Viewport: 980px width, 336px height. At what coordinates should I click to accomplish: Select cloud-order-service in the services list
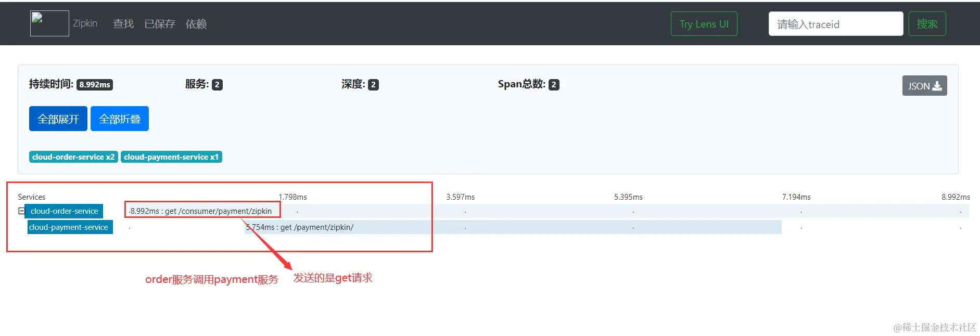pos(64,211)
